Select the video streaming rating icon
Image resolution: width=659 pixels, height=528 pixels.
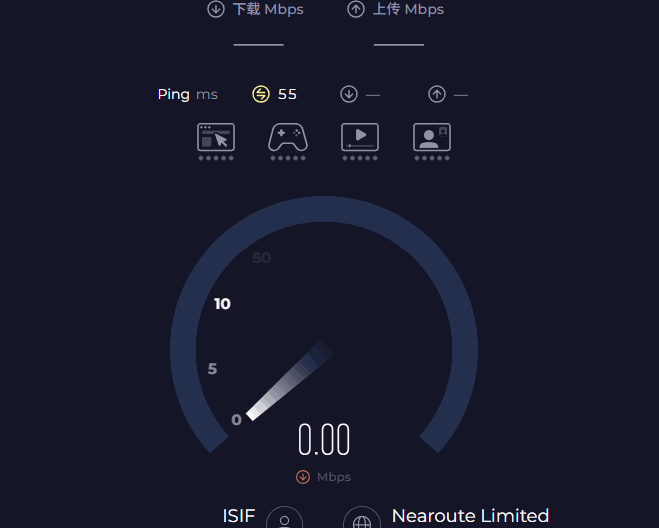[359, 137]
